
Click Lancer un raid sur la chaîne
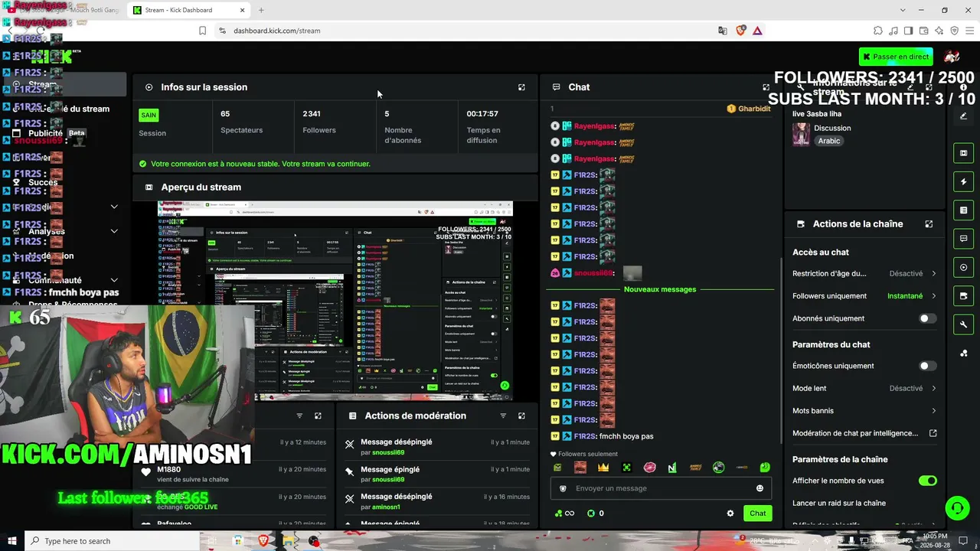coord(839,503)
